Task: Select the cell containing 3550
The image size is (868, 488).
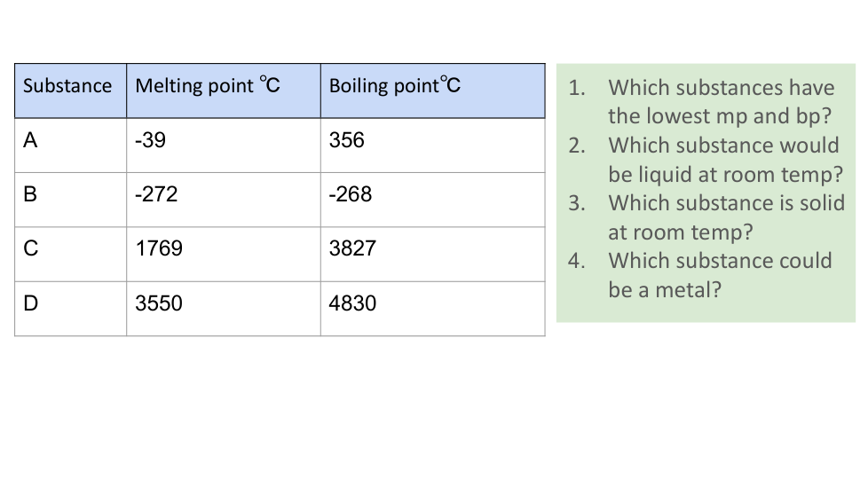Action: (159, 303)
